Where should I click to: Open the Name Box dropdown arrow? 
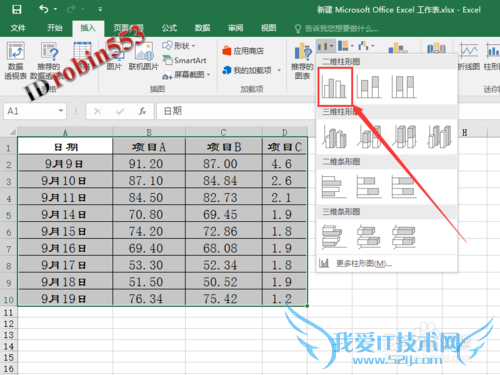61,110
